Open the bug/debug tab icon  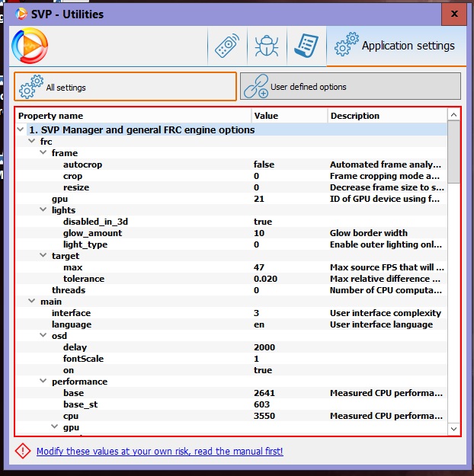coord(267,46)
